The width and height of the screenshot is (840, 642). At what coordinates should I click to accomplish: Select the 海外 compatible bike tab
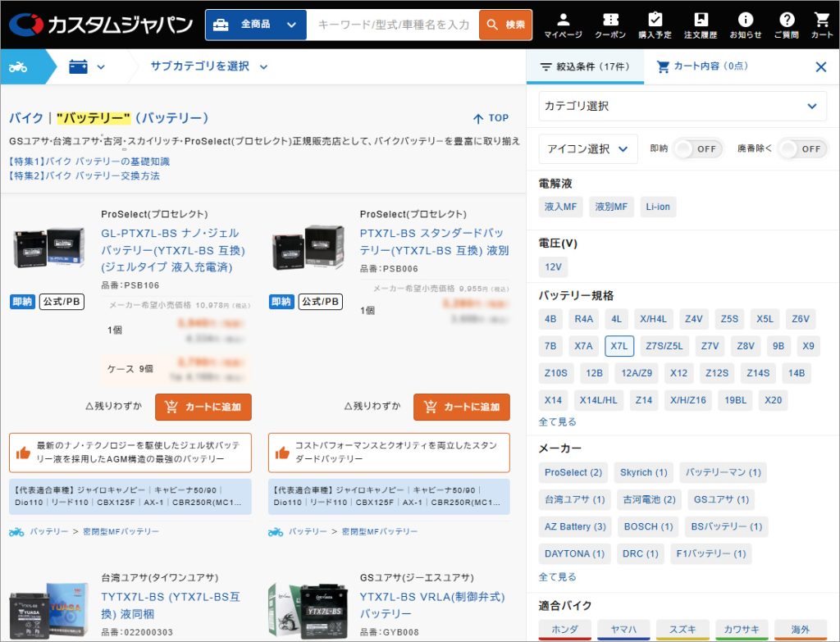(801, 630)
